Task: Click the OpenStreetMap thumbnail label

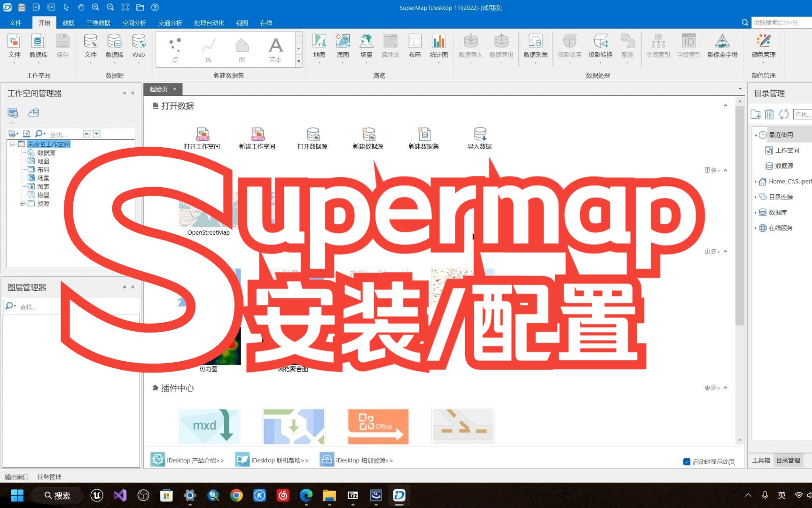Action: [x=209, y=232]
